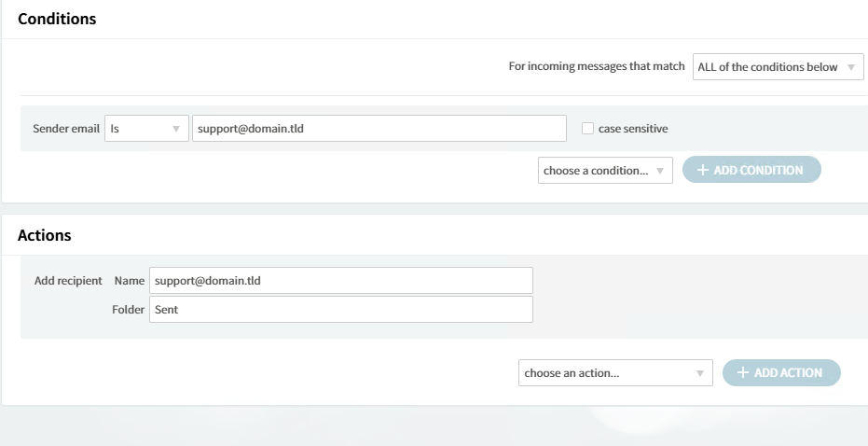The height and width of the screenshot is (446, 868).
Task: Expand the "choose an action..." dropdown
Action: 615,373
